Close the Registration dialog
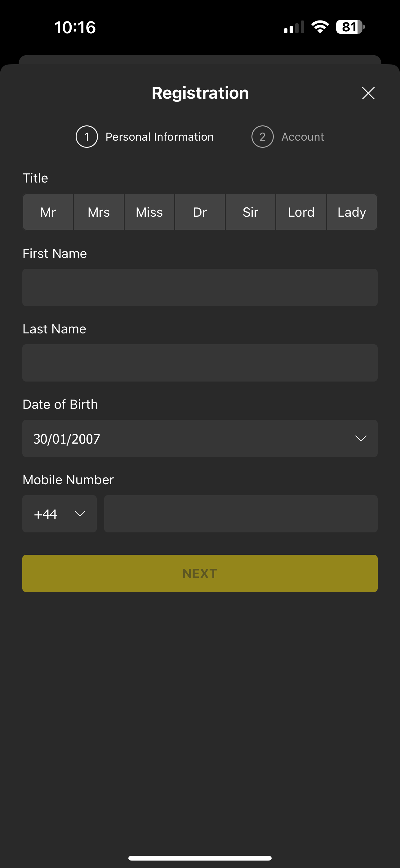Viewport: 400px width, 868px height. (368, 93)
